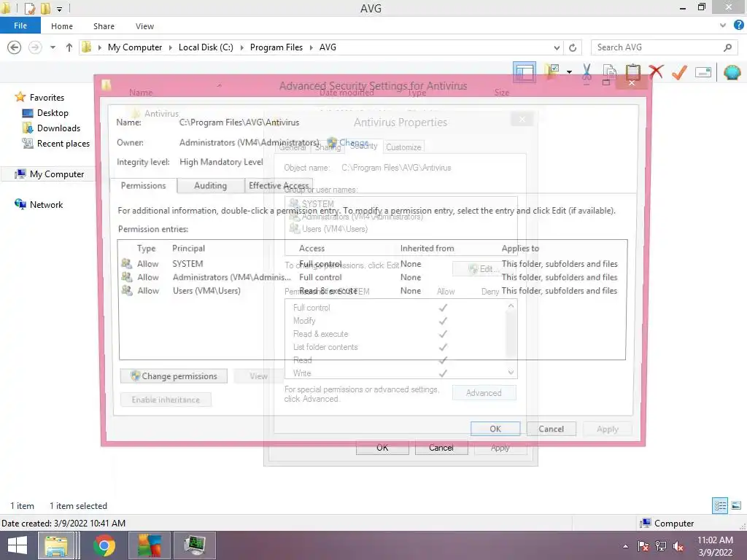Image resolution: width=747 pixels, height=560 pixels.
Task: Click scroll-down arrow of the permissions list
Action: (511, 373)
